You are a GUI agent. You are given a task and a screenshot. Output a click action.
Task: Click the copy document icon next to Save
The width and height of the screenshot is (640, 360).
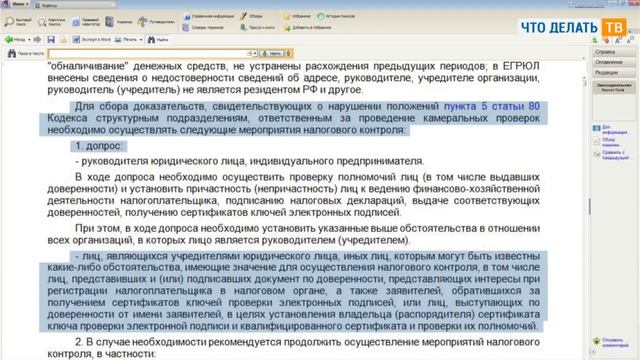63,40
